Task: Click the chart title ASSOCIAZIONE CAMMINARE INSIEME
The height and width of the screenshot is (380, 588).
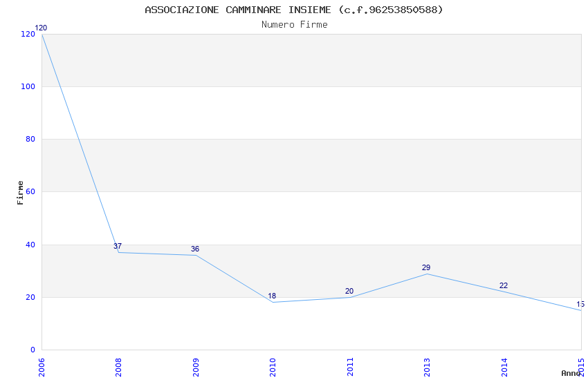Action: tap(294, 10)
